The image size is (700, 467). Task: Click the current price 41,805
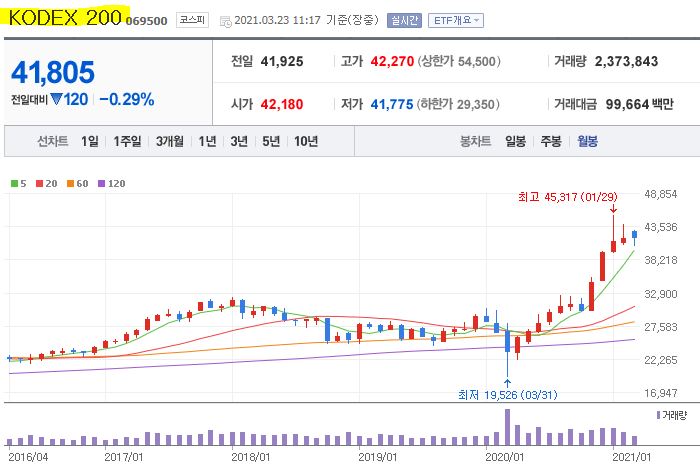point(53,72)
